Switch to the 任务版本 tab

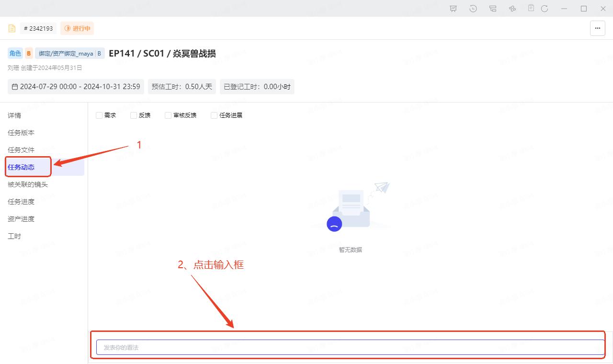[21, 133]
